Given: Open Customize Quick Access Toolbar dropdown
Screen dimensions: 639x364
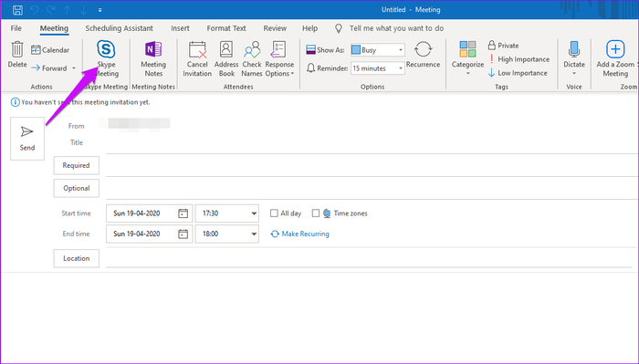Looking at the screenshot, I should coord(100,10).
